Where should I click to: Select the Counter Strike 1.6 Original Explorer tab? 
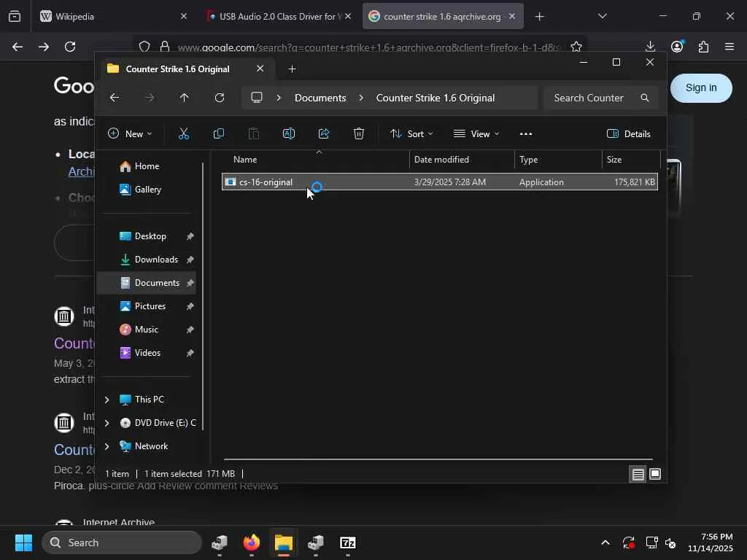coord(186,69)
